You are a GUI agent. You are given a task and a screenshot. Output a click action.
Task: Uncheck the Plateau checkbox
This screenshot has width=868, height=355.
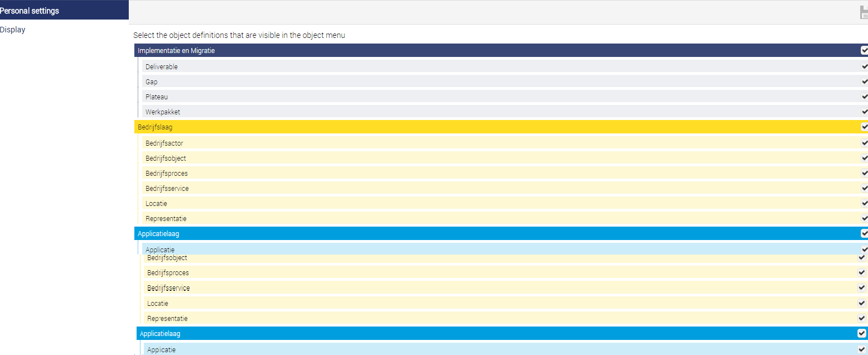point(864,97)
